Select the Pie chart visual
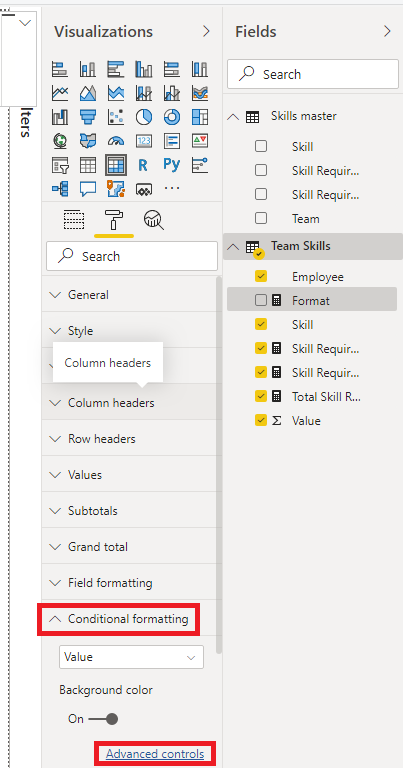This screenshot has height=768, width=403. pos(143,117)
